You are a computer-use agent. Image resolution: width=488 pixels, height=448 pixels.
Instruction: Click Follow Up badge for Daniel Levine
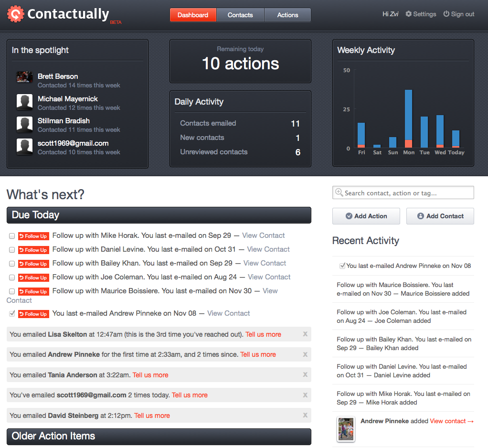pyautogui.click(x=33, y=250)
